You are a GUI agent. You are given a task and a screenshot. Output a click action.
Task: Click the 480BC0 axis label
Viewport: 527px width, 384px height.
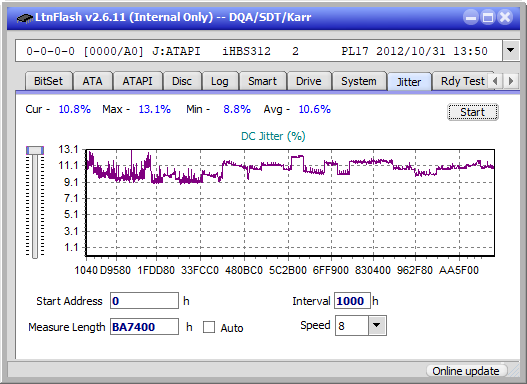244,270
